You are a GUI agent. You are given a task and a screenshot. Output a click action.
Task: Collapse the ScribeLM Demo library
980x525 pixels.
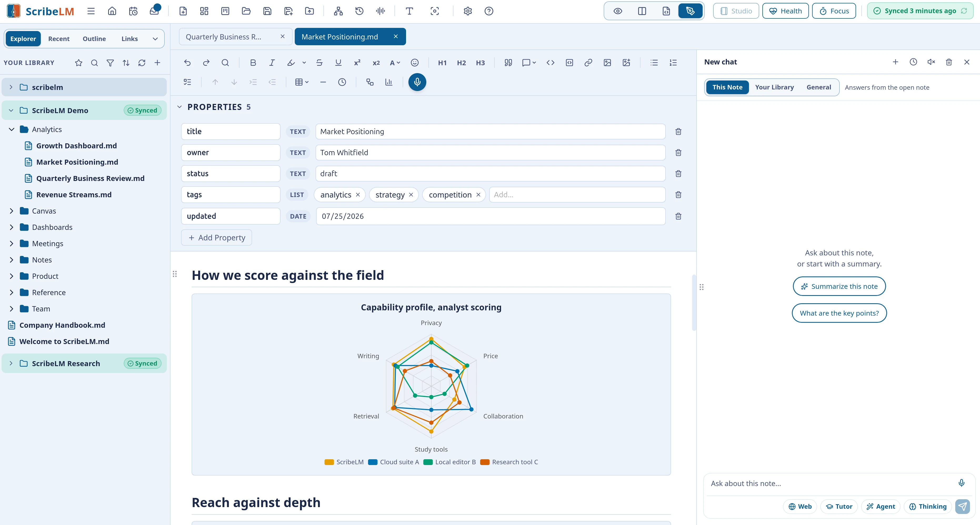point(11,110)
